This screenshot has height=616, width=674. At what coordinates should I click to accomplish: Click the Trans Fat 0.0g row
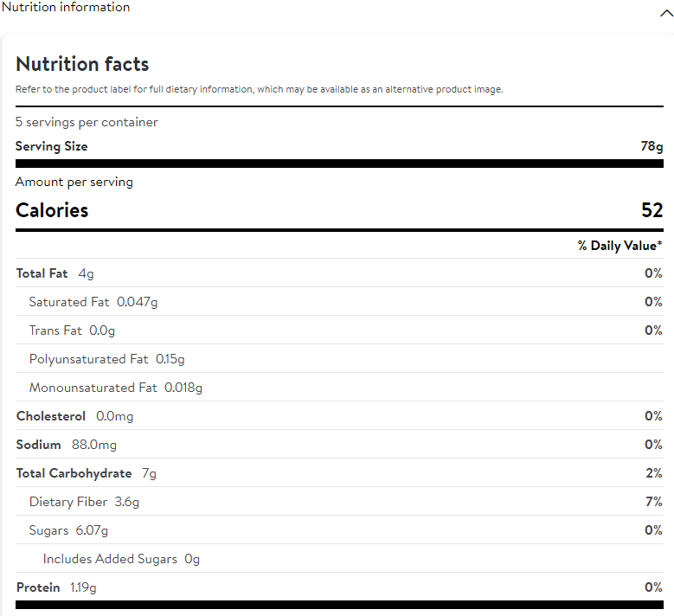click(x=72, y=330)
